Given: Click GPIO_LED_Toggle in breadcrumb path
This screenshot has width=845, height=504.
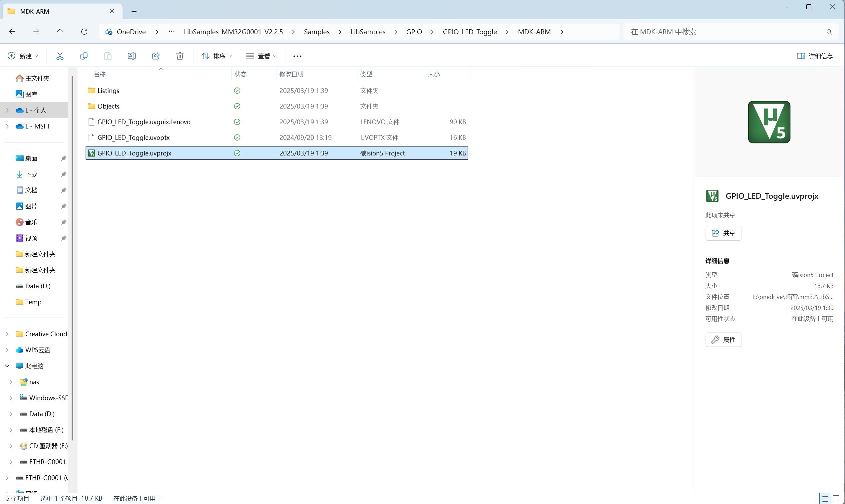Looking at the screenshot, I should [x=470, y=32].
